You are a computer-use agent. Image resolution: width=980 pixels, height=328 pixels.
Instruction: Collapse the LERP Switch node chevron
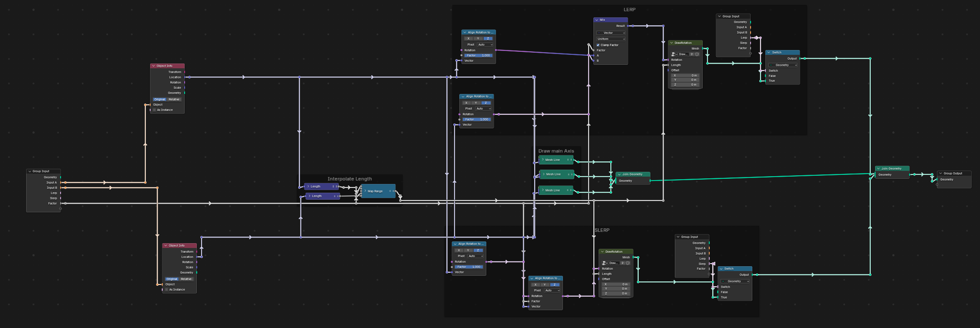tap(769, 53)
